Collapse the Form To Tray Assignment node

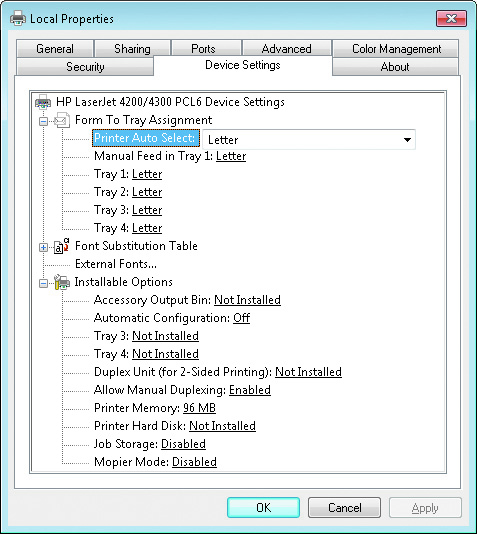click(43, 121)
